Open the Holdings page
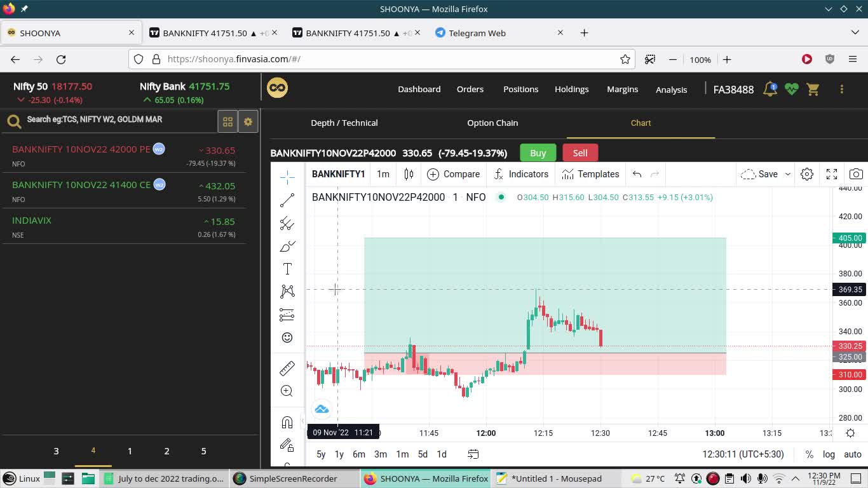Image resolution: width=868 pixels, height=488 pixels. click(571, 89)
